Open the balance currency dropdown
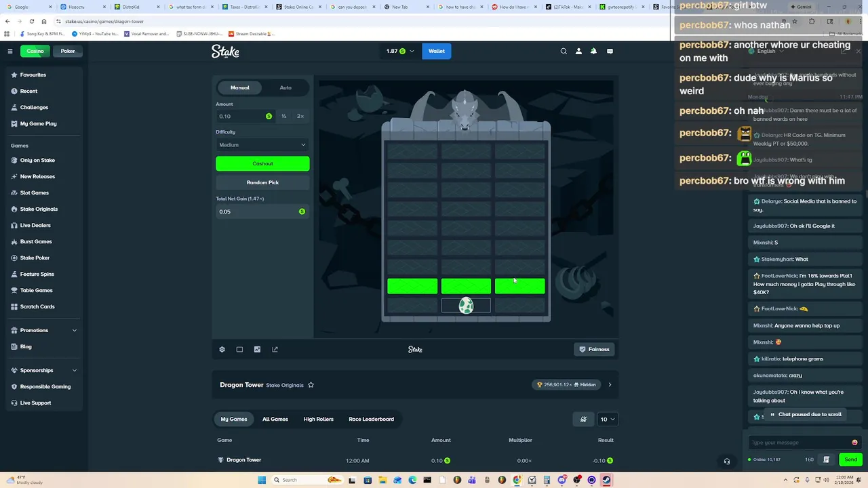The height and width of the screenshot is (488, 868). point(411,51)
